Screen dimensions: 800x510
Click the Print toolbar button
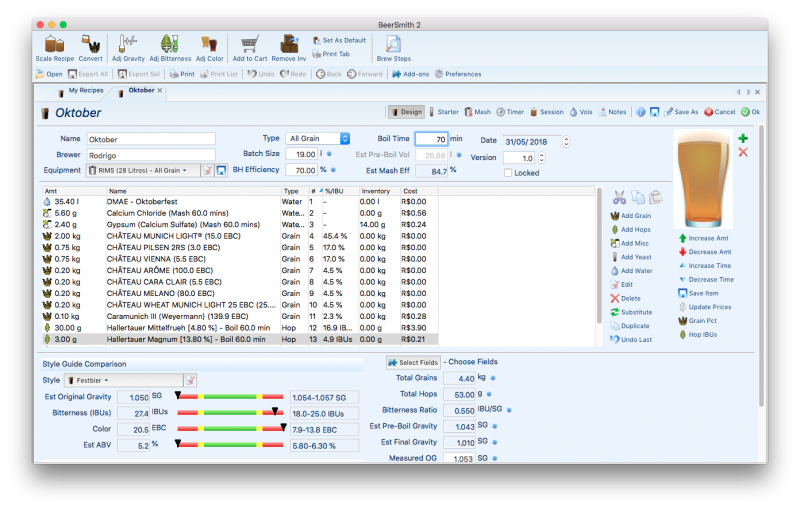pyautogui.click(x=182, y=74)
